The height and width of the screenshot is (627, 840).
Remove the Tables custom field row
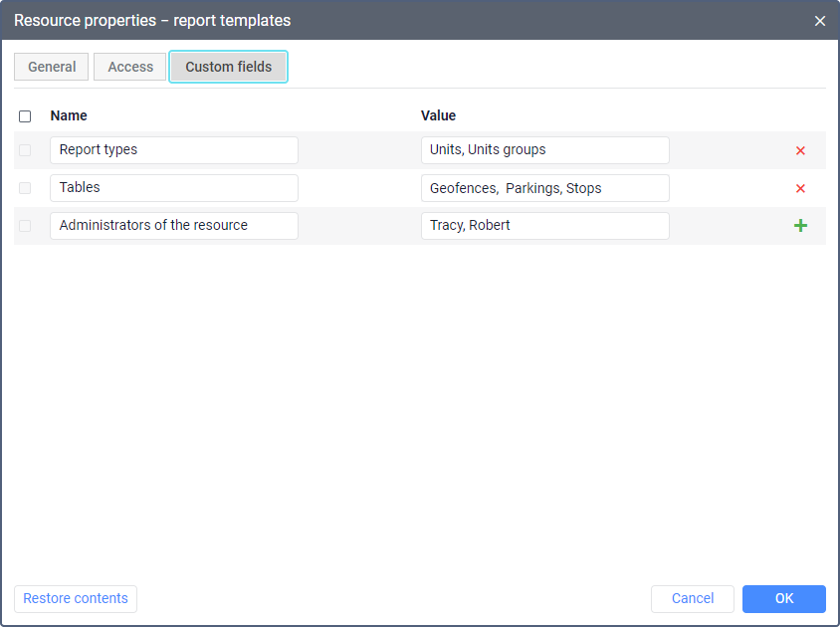[800, 188]
